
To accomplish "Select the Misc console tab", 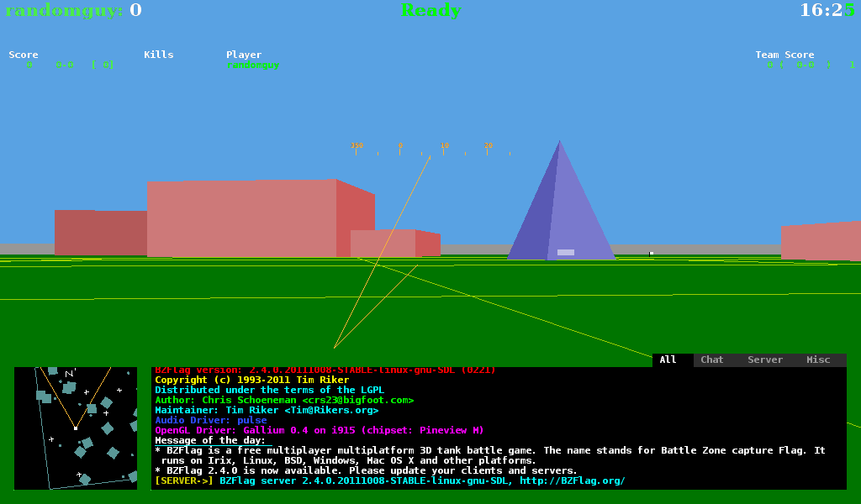I will click(818, 360).
